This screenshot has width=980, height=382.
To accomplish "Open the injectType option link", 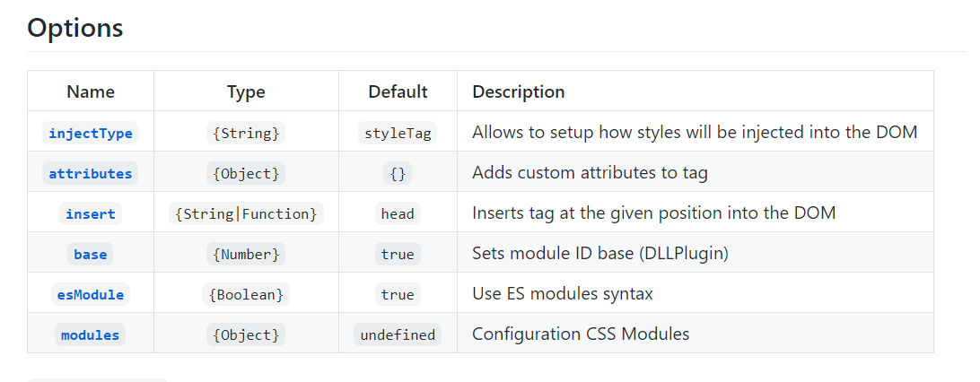I will pyautogui.click(x=91, y=134).
